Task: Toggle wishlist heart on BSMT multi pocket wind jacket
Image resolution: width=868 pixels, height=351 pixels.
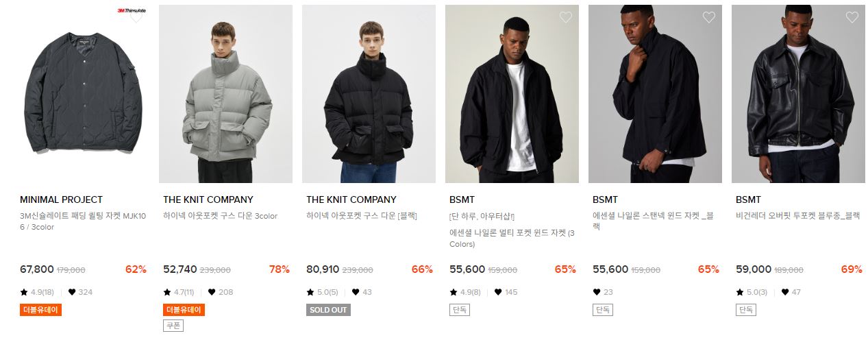Action: click(565, 17)
